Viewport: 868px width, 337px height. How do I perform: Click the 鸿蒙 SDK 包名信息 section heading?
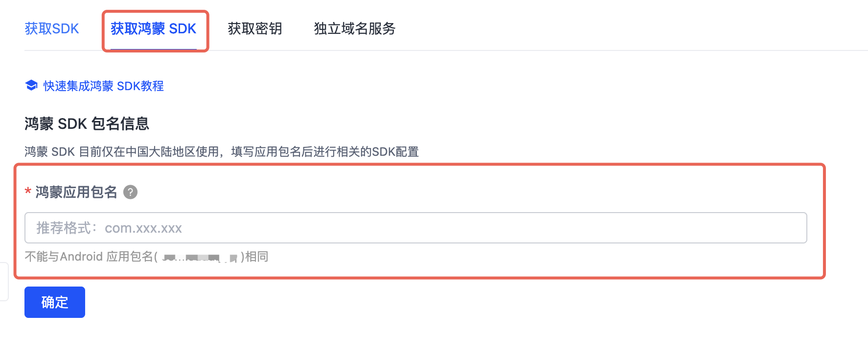point(87,124)
